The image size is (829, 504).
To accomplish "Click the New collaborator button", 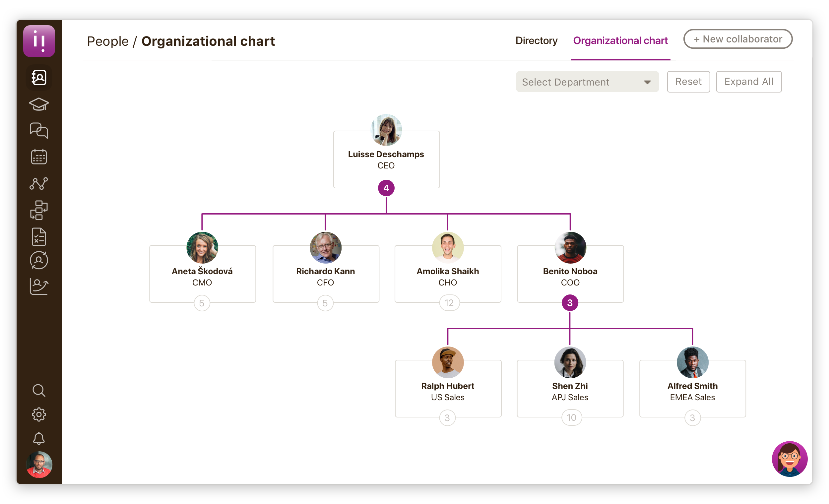I will pyautogui.click(x=737, y=39).
